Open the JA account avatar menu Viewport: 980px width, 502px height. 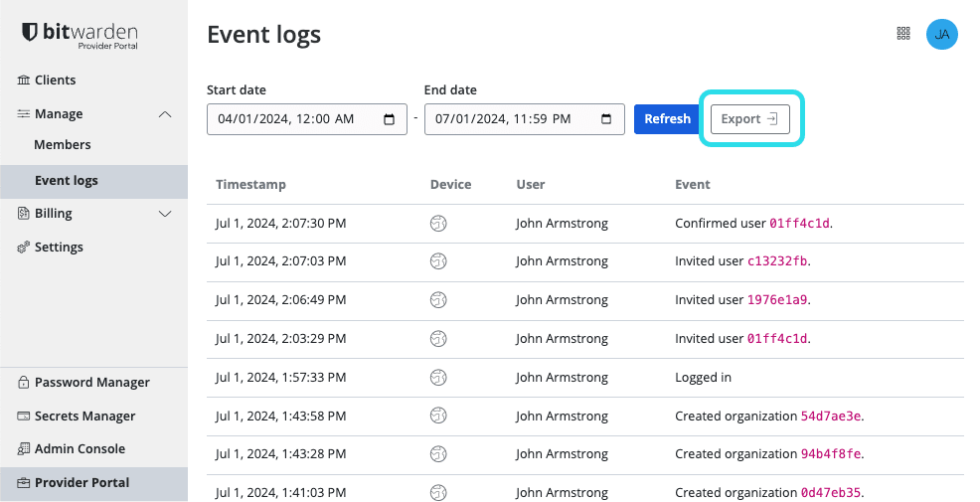click(941, 34)
